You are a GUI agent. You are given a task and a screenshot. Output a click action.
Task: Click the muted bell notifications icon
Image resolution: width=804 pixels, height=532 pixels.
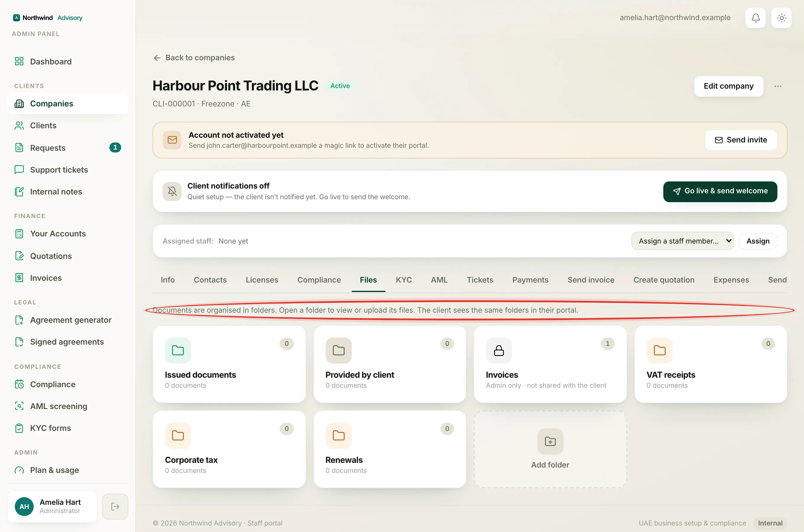[172, 191]
